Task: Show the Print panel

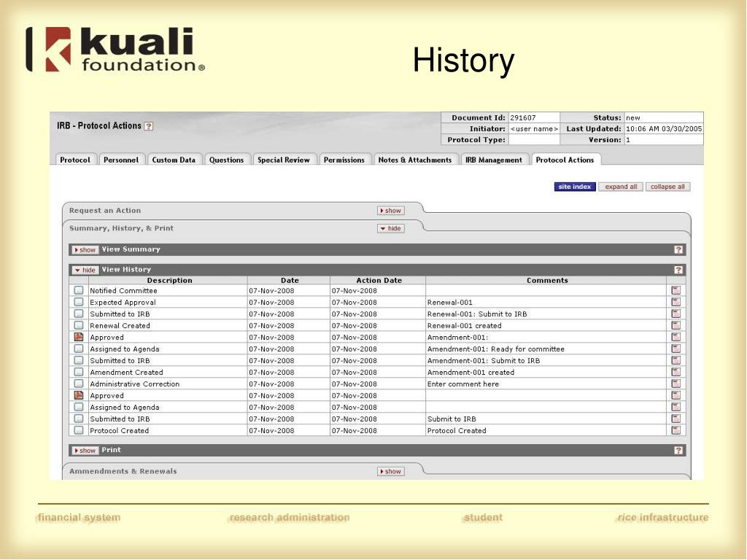Action: 85,451
